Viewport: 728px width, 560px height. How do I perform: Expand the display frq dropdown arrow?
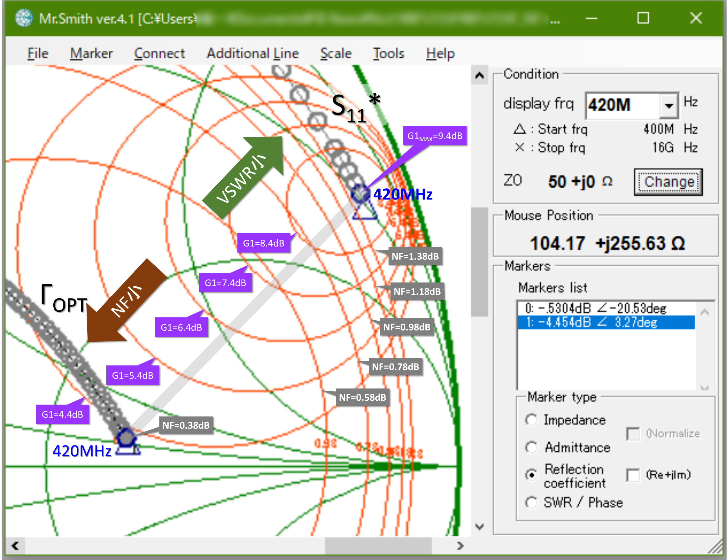[669, 106]
